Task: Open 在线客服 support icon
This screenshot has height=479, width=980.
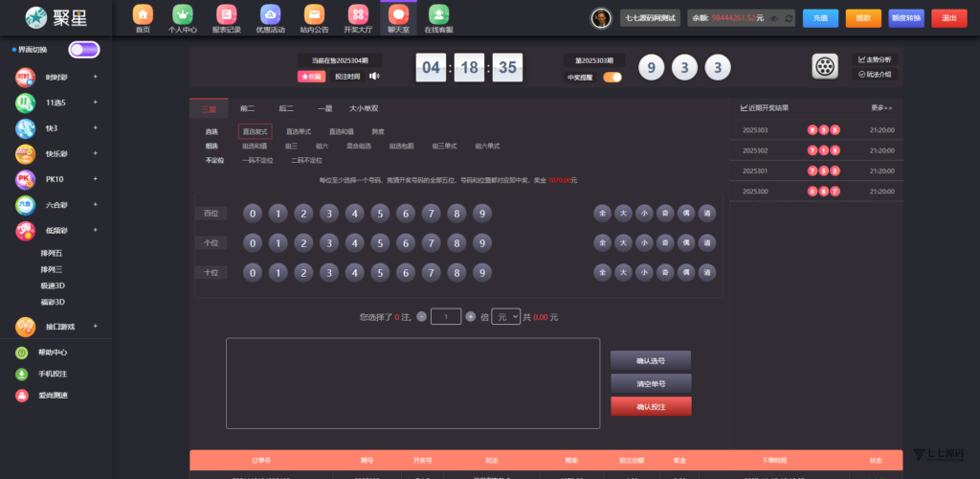Action: (x=438, y=15)
